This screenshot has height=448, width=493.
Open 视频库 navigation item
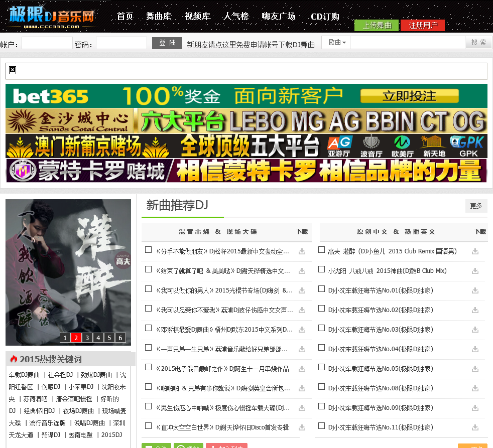(x=197, y=17)
